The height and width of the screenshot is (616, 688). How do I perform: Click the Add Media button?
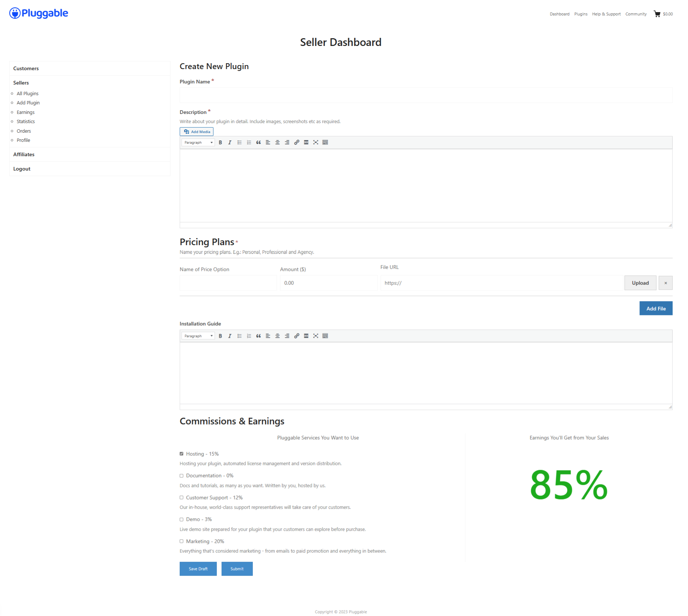point(196,131)
